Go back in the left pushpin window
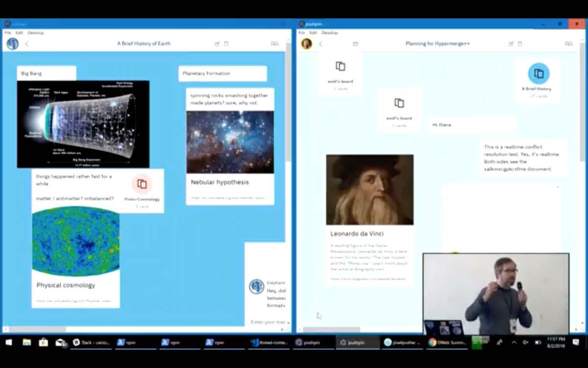The height and width of the screenshot is (368, 588). coord(27,44)
